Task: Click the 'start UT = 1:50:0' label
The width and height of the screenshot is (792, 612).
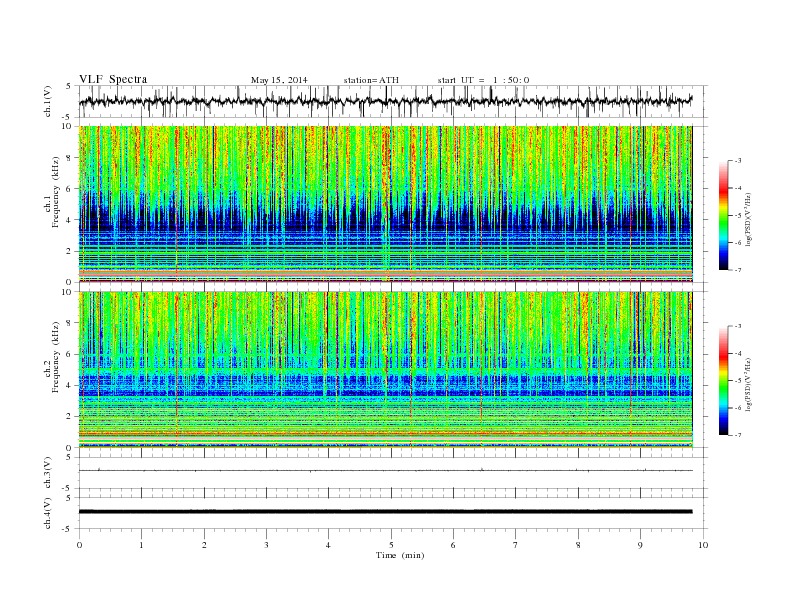Action: pos(483,80)
